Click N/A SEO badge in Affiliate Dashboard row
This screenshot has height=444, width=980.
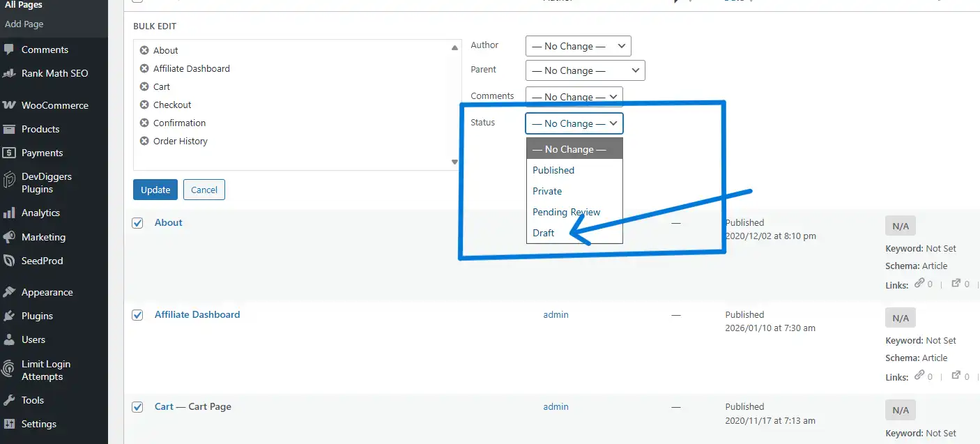[901, 318]
